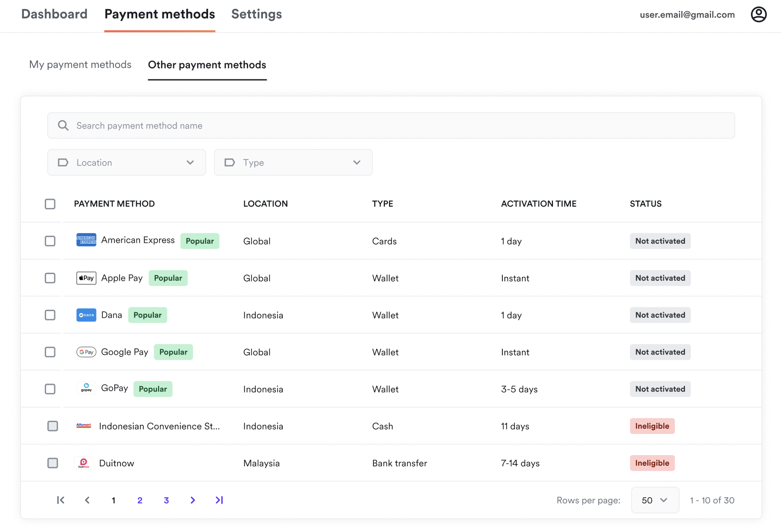Click the American Express card logo
This screenshot has height=532, width=781.
tap(86, 240)
